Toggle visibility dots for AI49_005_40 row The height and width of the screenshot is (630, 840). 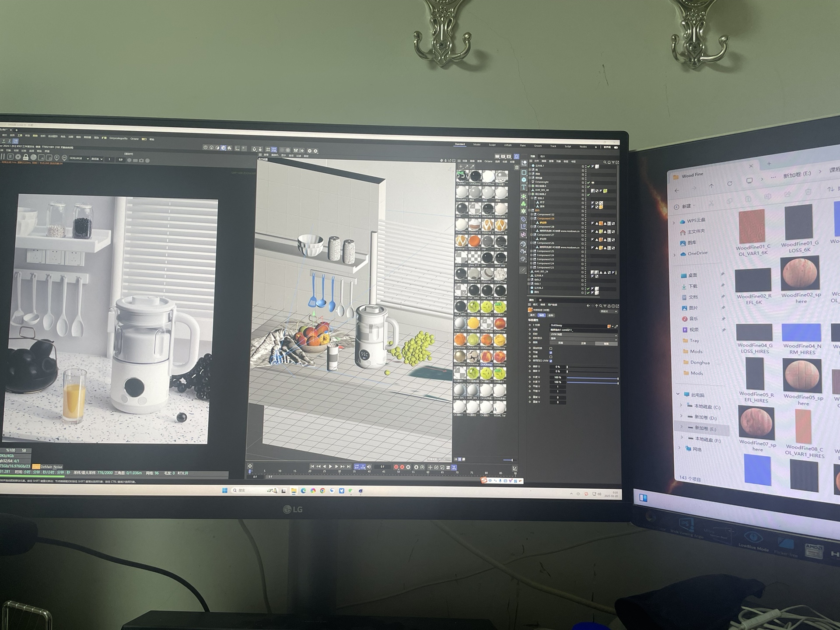click(585, 191)
